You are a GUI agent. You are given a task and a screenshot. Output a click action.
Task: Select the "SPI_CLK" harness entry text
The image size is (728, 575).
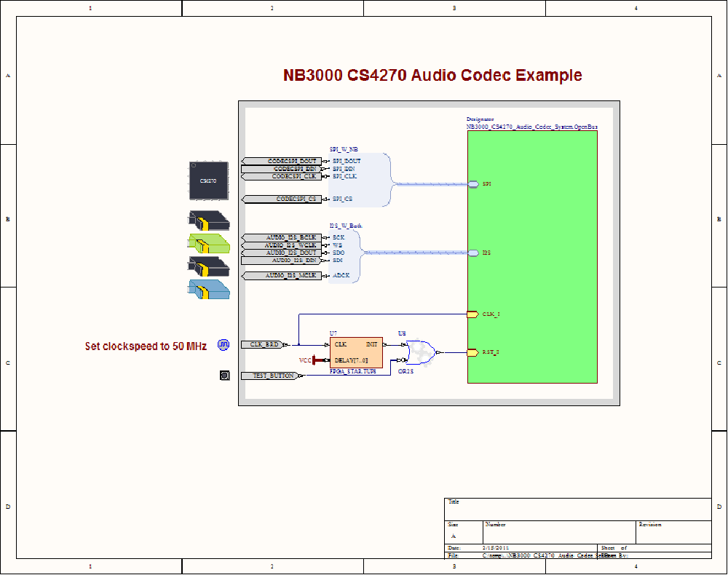click(x=344, y=176)
